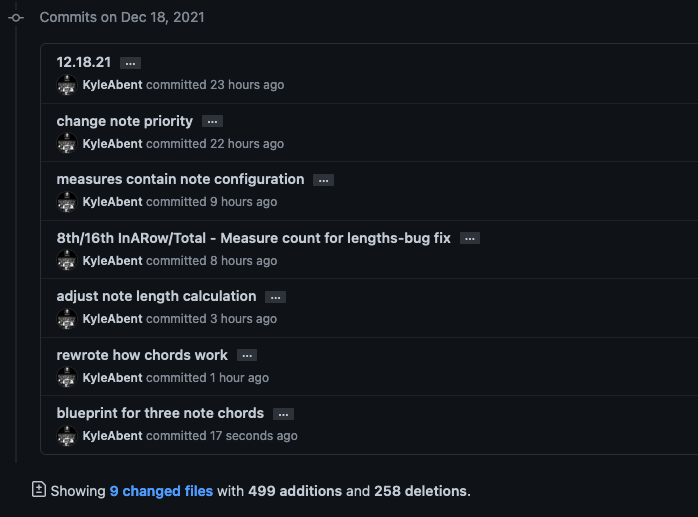Open the 9 changed files link
698x517 pixels.
tap(160, 491)
